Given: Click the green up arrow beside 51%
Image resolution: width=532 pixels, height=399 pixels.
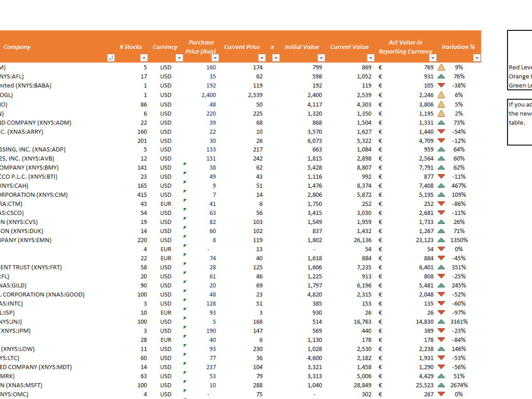Looking at the screenshot, I should [x=441, y=376].
